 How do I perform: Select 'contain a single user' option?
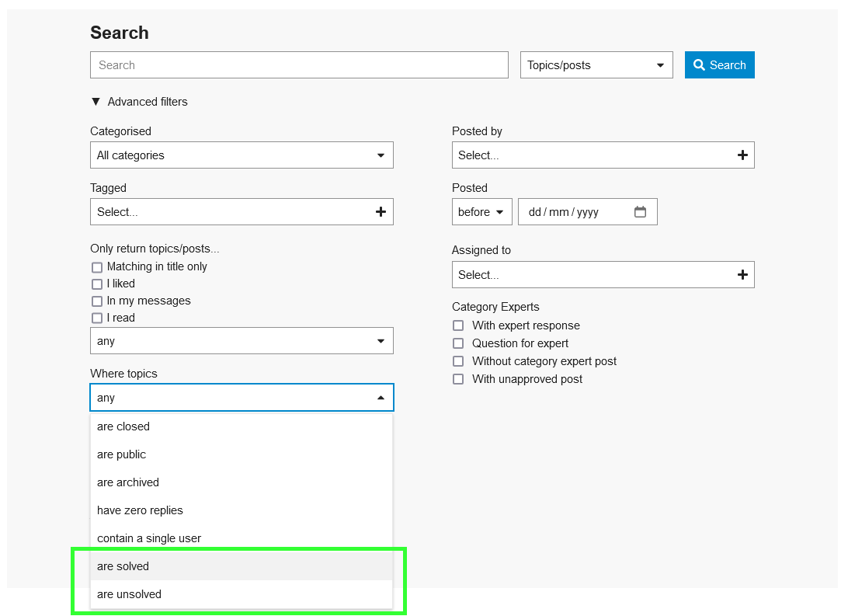(x=242, y=538)
